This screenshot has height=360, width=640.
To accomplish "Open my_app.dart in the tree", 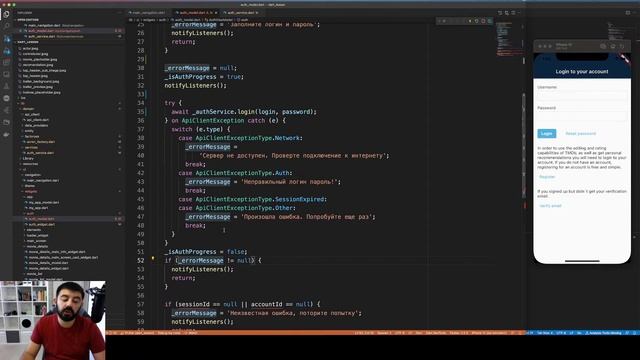I will (x=38, y=208).
